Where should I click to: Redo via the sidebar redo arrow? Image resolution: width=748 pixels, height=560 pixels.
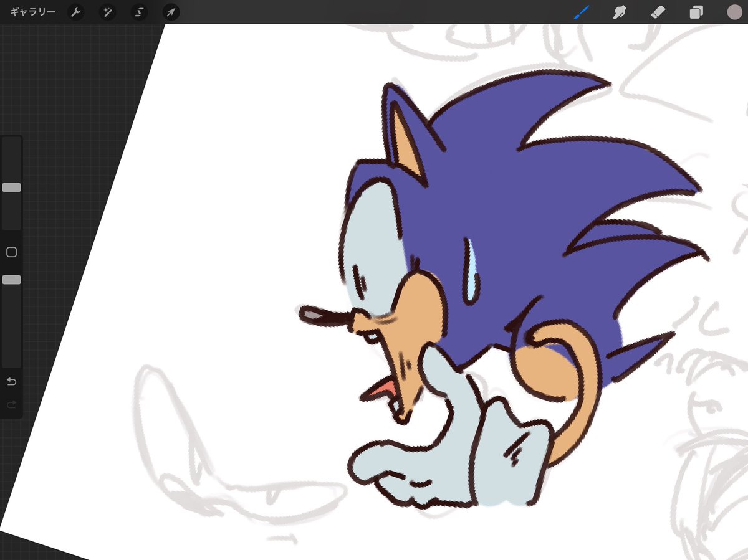11,404
